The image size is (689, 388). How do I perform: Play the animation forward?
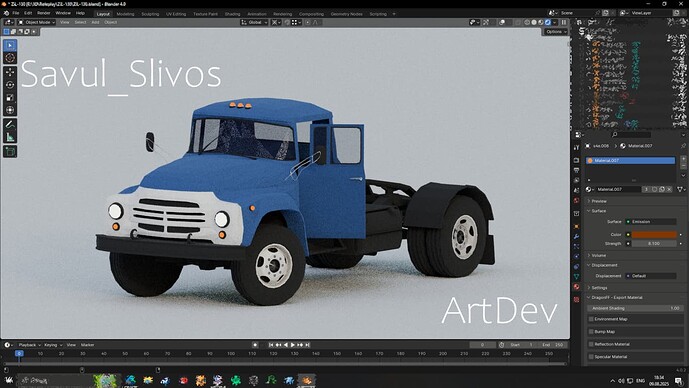293,345
